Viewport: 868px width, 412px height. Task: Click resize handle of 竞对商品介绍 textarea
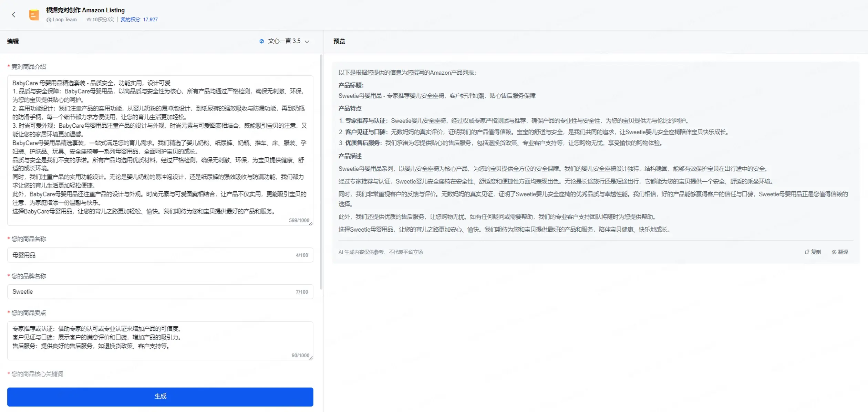tap(311, 224)
